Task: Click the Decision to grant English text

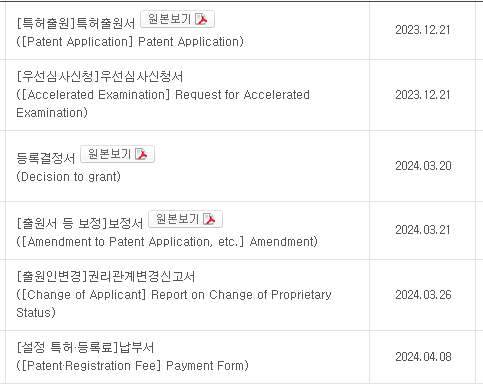Action: pos(69,177)
